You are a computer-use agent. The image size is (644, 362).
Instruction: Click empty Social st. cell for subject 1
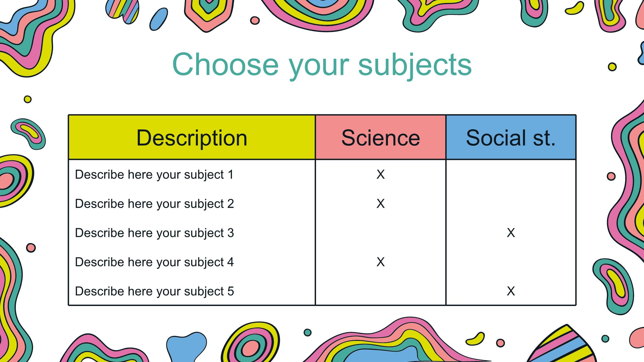point(511,175)
